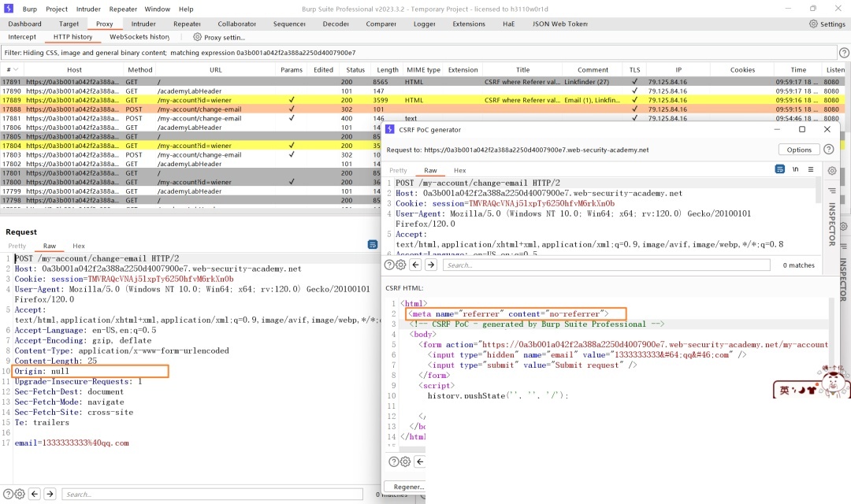Go to next match in CSRF request search
The image size is (851, 504).
pyautogui.click(x=431, y=265)
